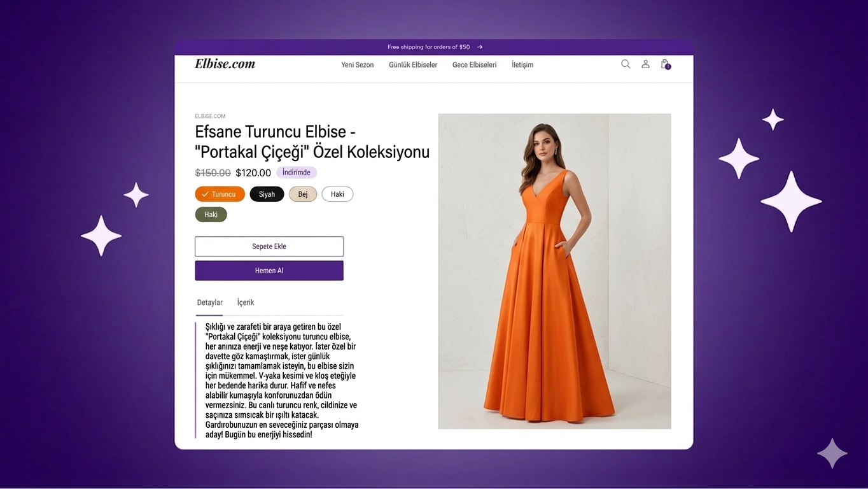Click the checkmark on the Turuncu swatch
The height and width of the screenshot is (489, 868).
coord(205,194)
